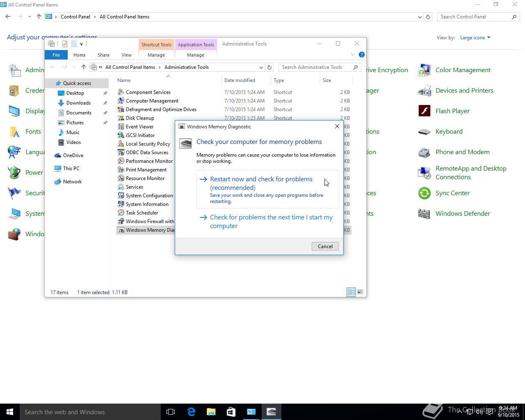525x420 pixels.
Task: Click the Windows Defender wall icon
Action: tap(424, 214)
